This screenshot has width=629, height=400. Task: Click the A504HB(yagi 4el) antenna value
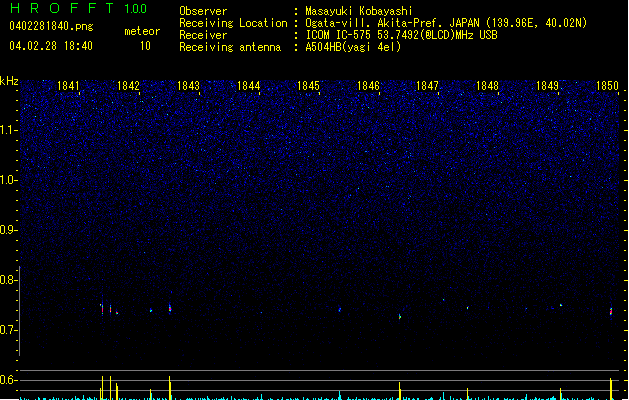(353, 47)
